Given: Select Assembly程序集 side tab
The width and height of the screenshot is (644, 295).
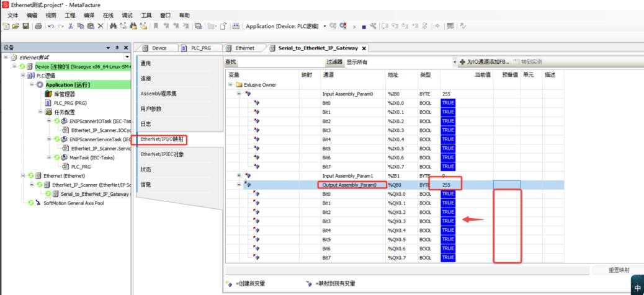Looking at the screenshot, I should click(158, 94).
